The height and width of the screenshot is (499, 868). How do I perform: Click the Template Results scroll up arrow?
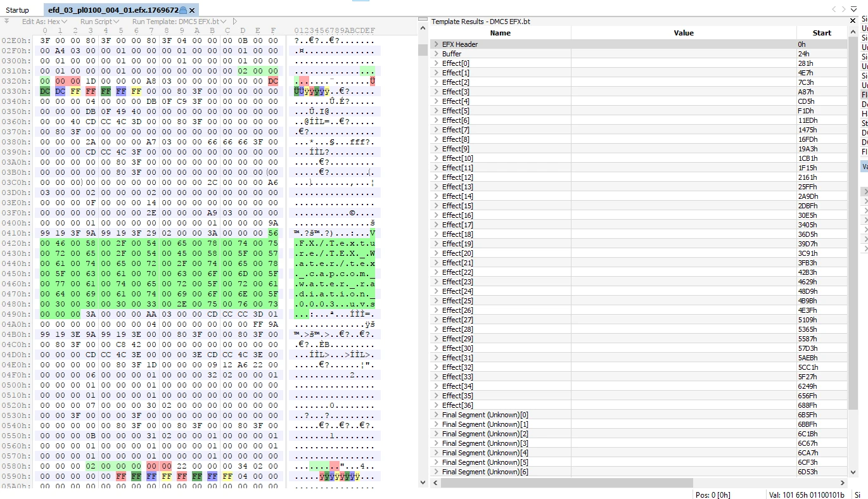click(x=852, y=33)
